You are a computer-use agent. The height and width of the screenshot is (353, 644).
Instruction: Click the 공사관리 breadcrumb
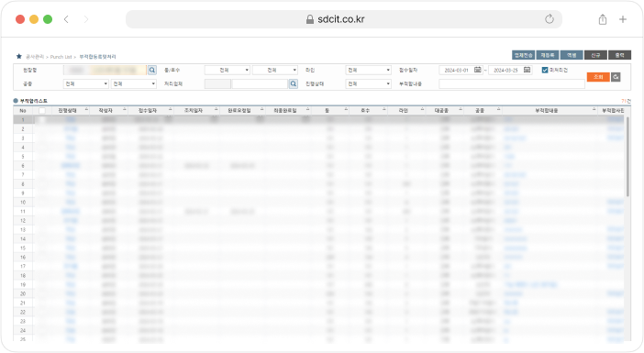pos(35,57)
